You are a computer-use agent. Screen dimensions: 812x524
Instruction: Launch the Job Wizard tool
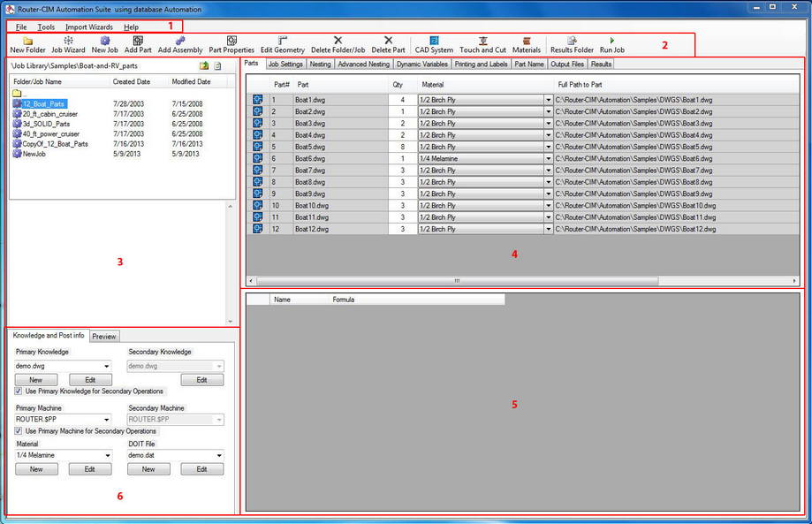coord(68,45)
